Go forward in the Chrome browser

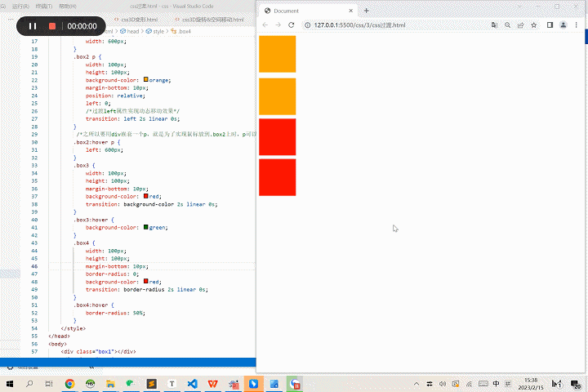point(278,25)
